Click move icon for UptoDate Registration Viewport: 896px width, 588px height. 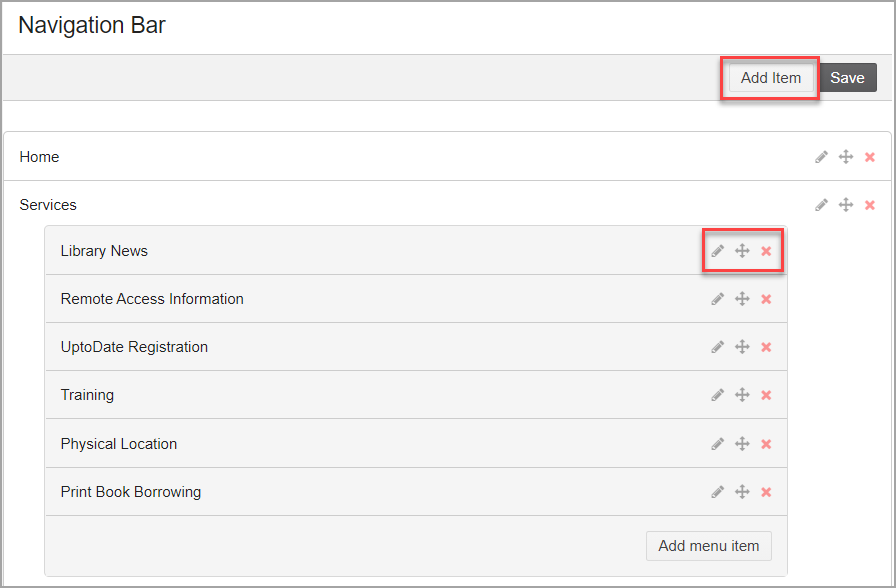point(742,347)
